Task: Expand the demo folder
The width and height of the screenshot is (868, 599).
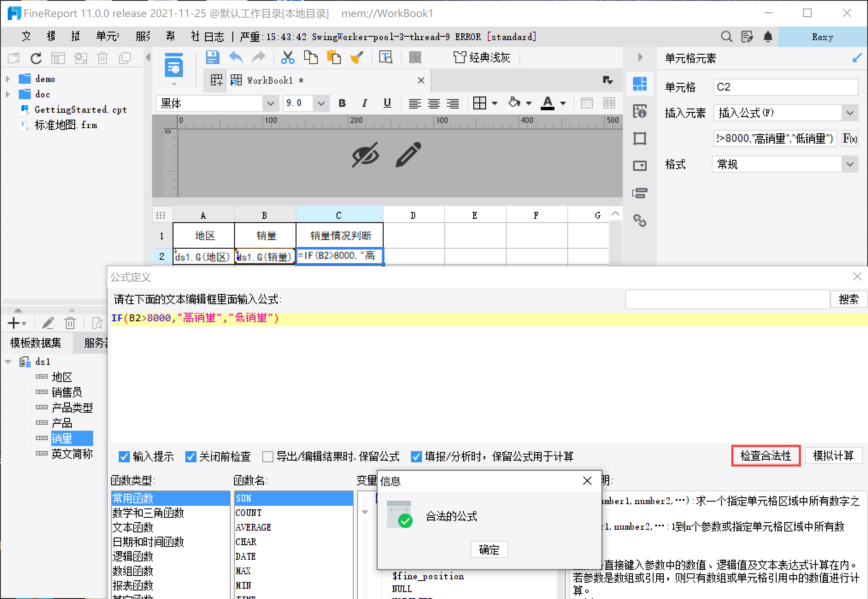Action: (8, 79)
